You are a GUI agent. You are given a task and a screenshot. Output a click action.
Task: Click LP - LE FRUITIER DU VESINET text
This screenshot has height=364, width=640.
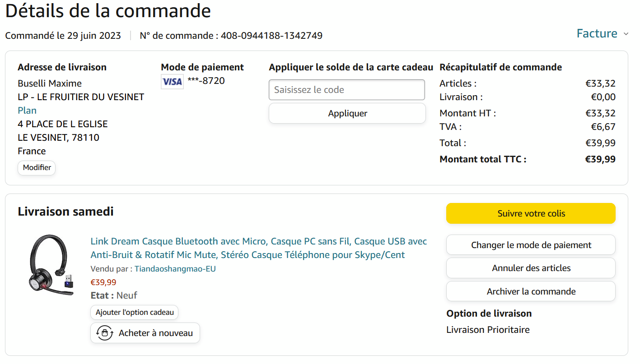(x=81, y=97)
